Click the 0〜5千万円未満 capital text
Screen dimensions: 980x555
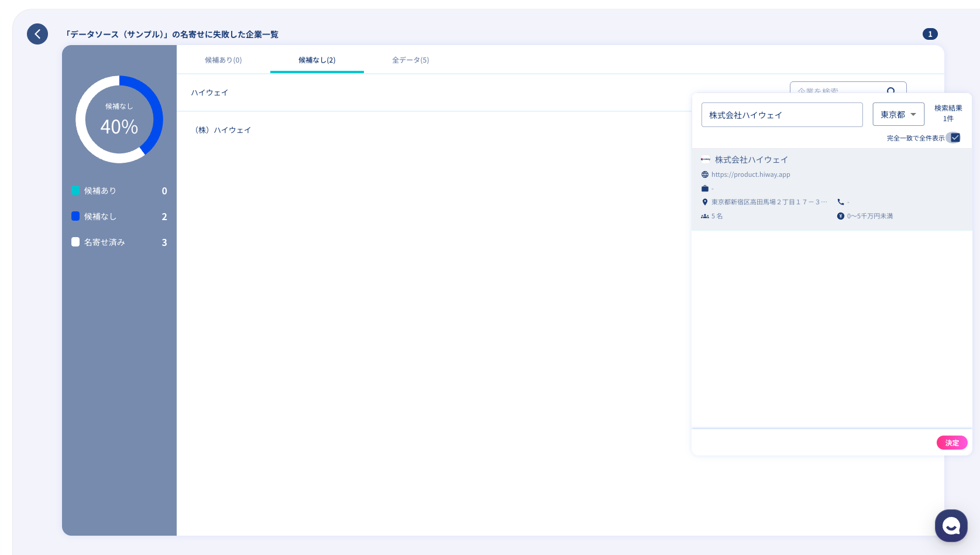(x=870, y=216)
